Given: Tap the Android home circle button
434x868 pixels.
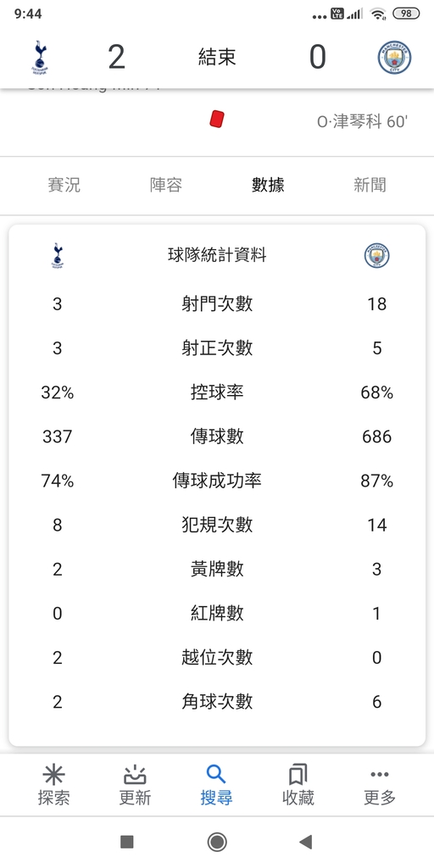Looking at the screenshot, I should [217, 842].
